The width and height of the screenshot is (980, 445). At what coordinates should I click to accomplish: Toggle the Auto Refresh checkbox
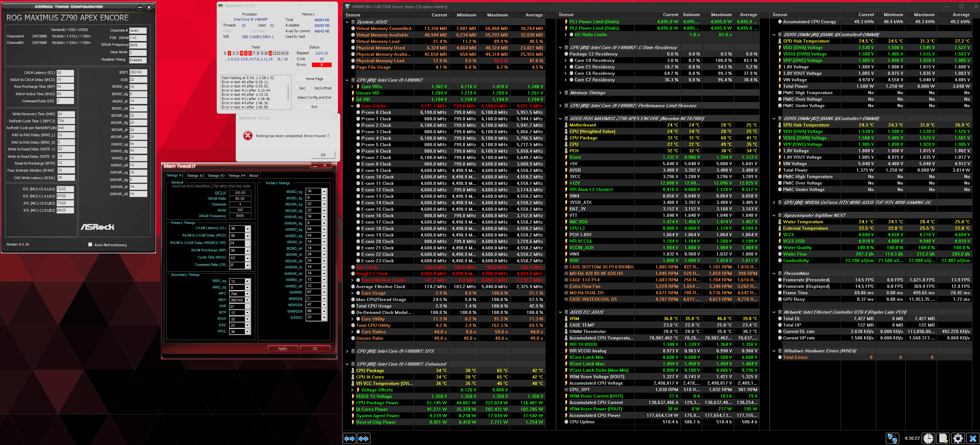(90, 245)
